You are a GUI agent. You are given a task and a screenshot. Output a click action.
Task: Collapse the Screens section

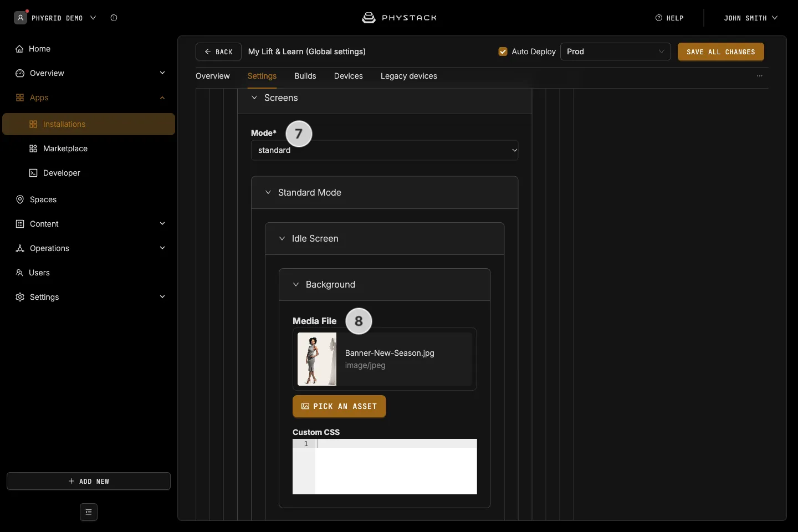[254, 98]
